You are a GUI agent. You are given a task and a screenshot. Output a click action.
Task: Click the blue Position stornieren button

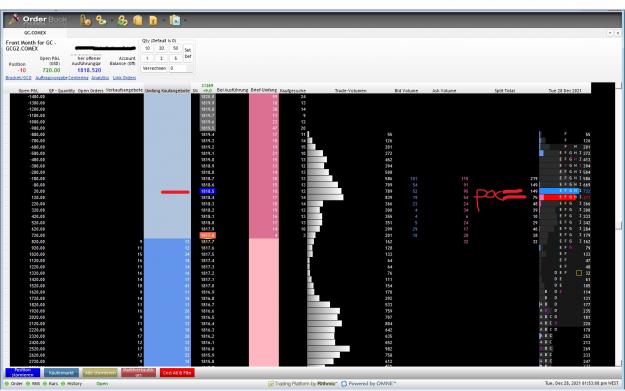[23, 373]
